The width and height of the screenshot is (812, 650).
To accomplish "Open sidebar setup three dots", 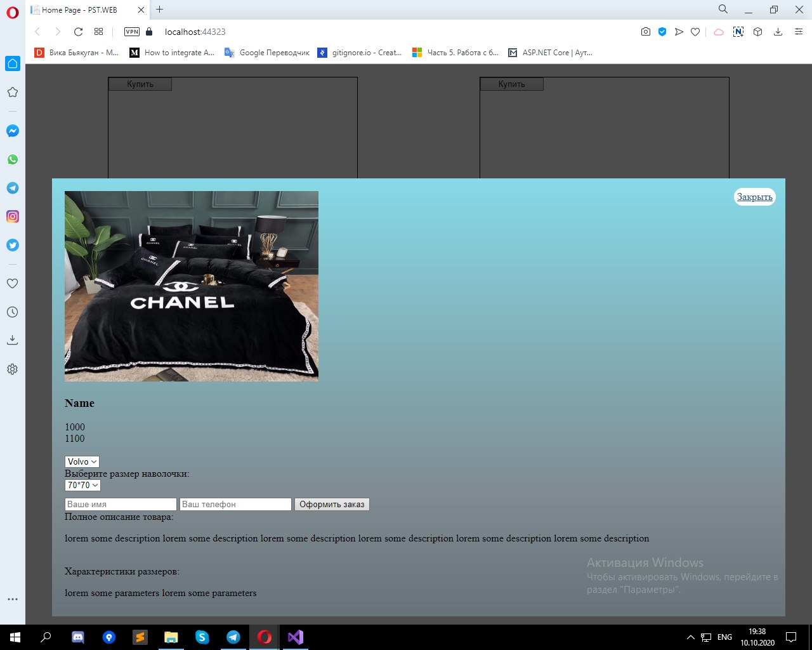I will click(x=13, y=599).
